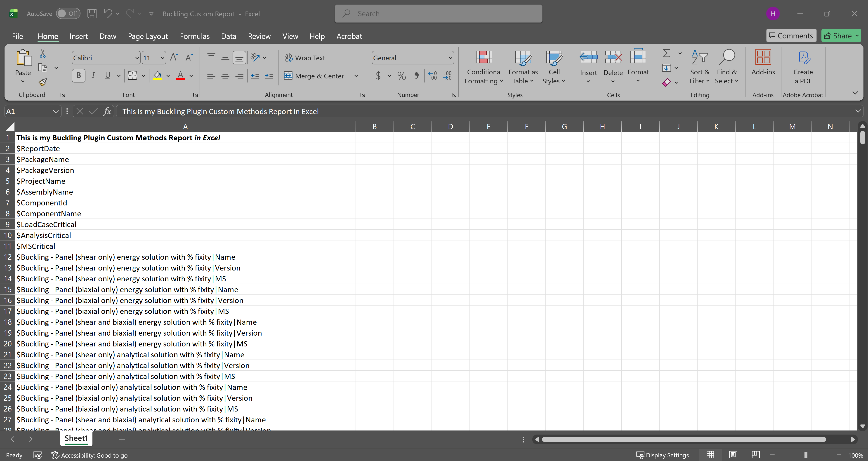Screen dimensions: 868x461
Task: Click the Decrease Indent icon
Action: [255, 76]
